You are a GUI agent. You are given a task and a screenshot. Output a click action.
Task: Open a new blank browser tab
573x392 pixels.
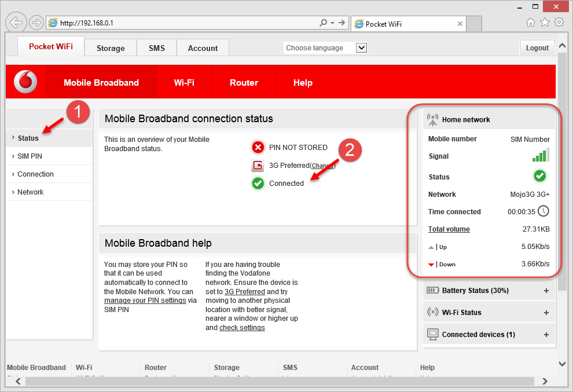point(474,23)
